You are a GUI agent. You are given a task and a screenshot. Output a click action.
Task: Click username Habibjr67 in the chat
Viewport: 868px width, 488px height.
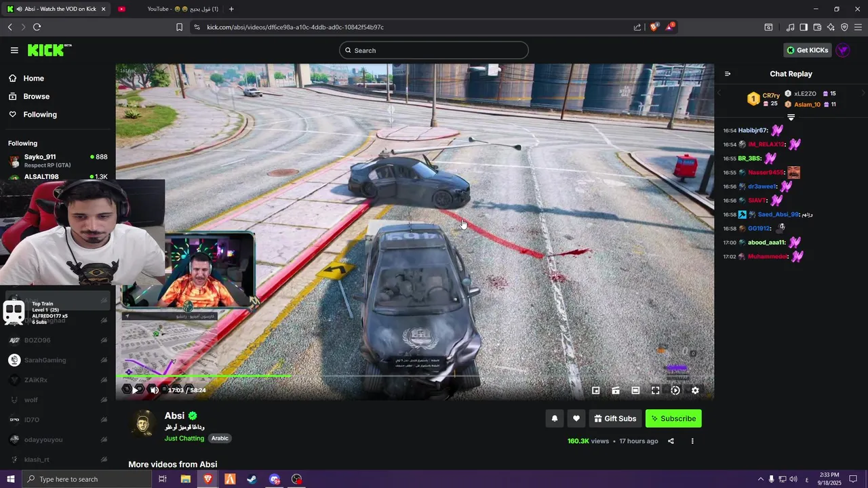(x=752, y=130)
